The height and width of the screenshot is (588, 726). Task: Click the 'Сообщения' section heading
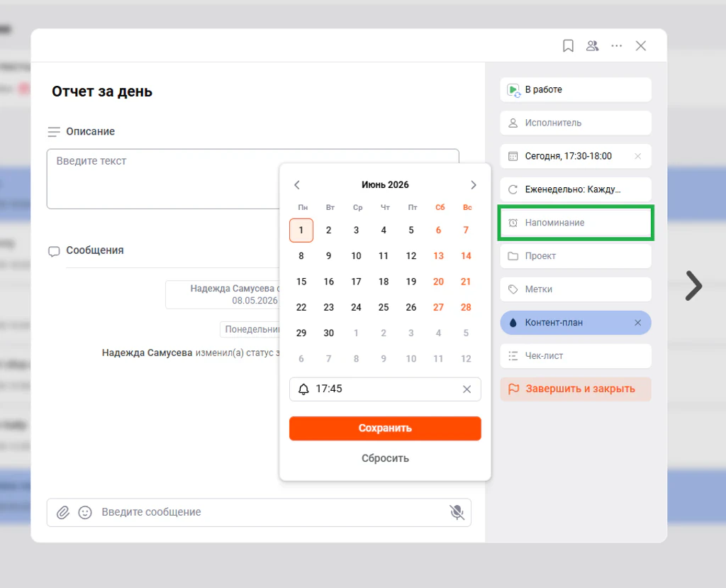point(95,250)
